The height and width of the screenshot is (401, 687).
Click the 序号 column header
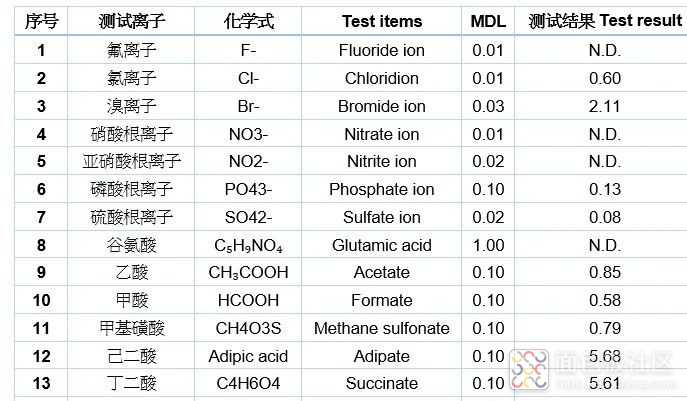pyautogui.click(x=41, y=21)
